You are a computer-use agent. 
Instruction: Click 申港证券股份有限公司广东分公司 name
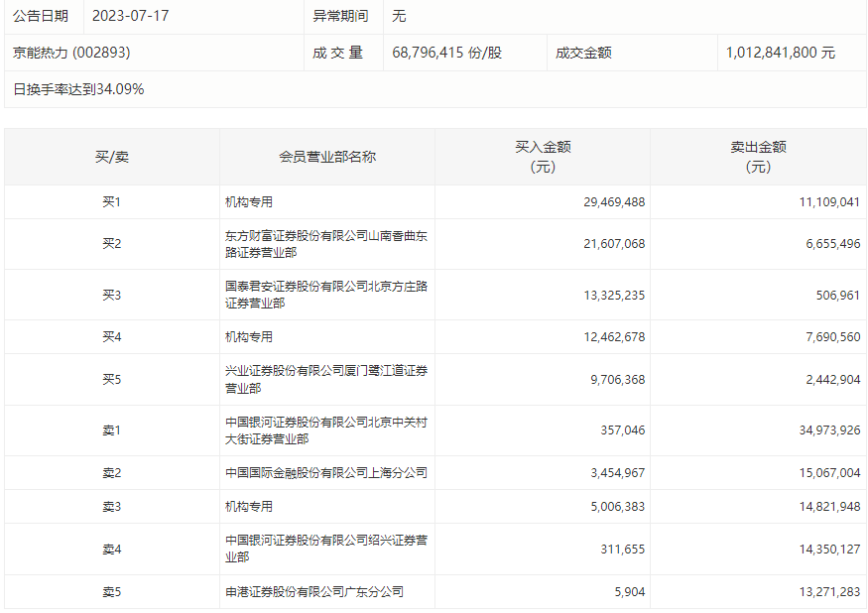[313, 592]
